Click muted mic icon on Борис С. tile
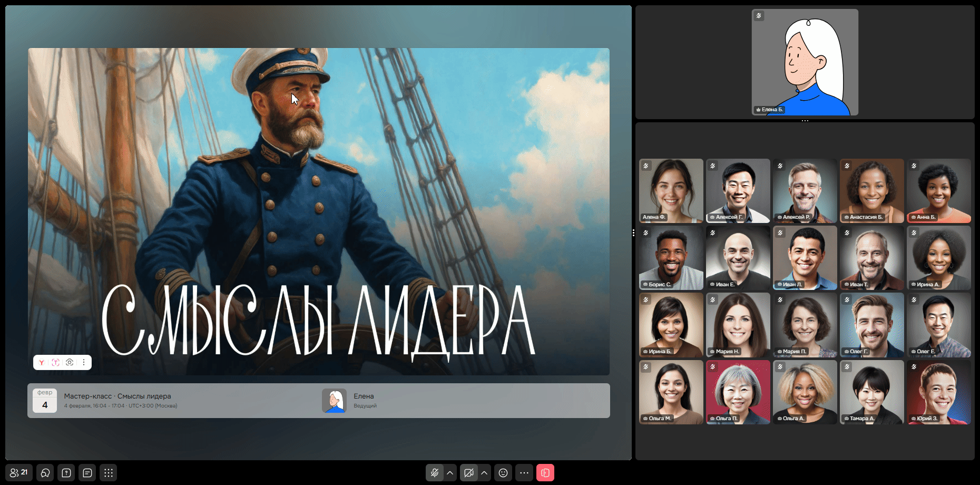Screen dimensions: 980x485 coord(646,232)
